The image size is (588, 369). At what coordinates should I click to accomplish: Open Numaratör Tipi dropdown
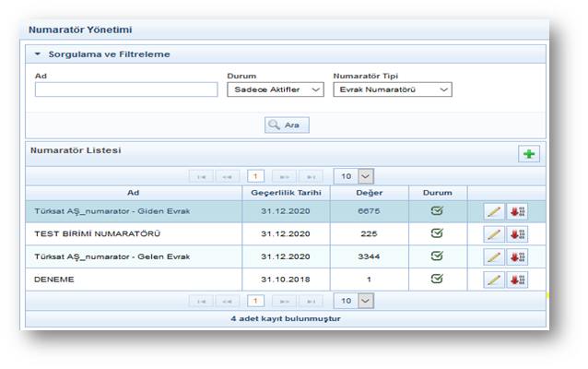click(392, 89)
